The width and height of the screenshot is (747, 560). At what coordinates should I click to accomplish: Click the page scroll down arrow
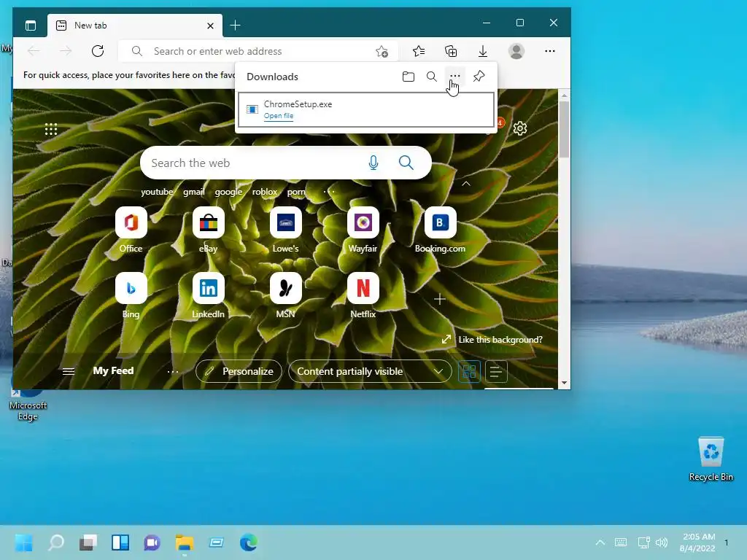564,383
